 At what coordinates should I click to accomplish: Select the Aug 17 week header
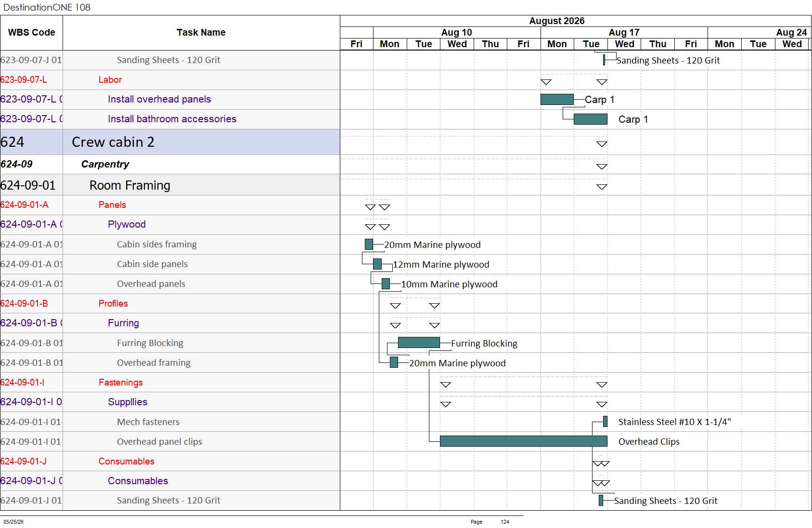tap(624, 32)
